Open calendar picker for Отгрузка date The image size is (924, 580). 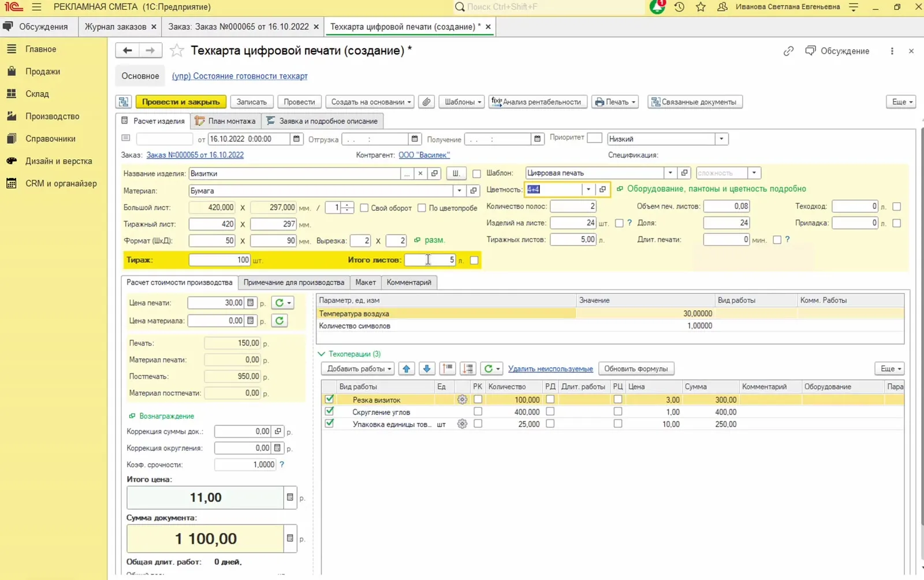[414, 139]
